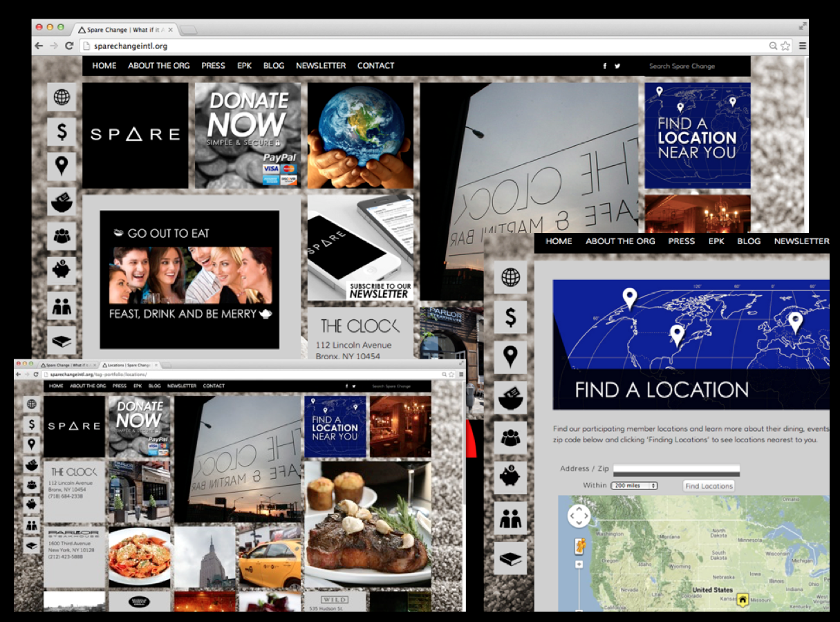Click the dollar sign icon beside the Find a Location banner
The width and height of the screenshot is (840, 622).
click(x=510, y=317)
